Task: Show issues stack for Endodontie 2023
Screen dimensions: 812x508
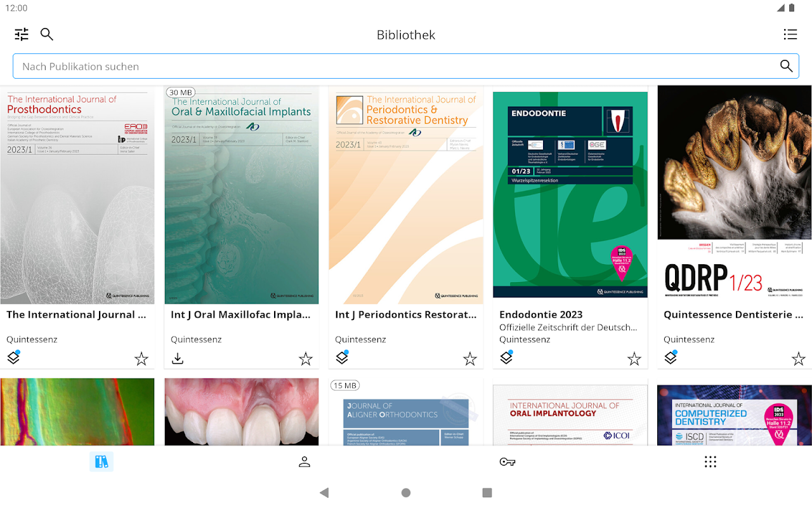Action: tap(506, 358)
